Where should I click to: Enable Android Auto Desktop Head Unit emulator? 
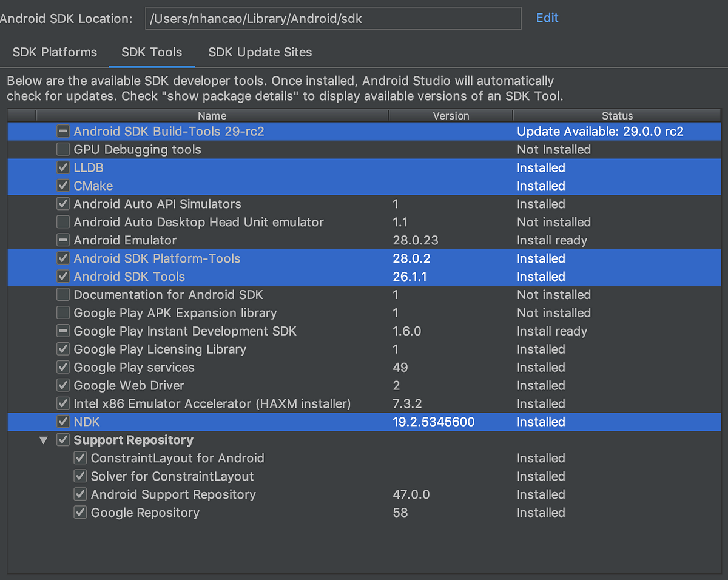pos(62,222)
